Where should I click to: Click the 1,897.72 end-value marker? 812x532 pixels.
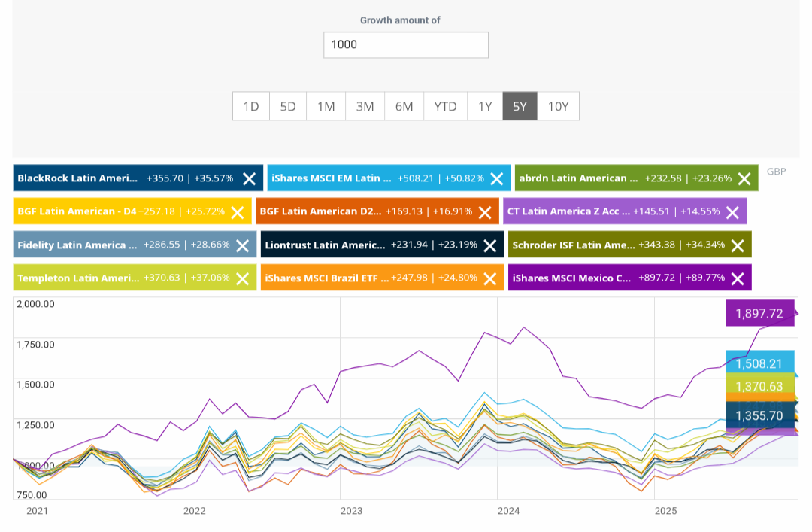[759, 313]
